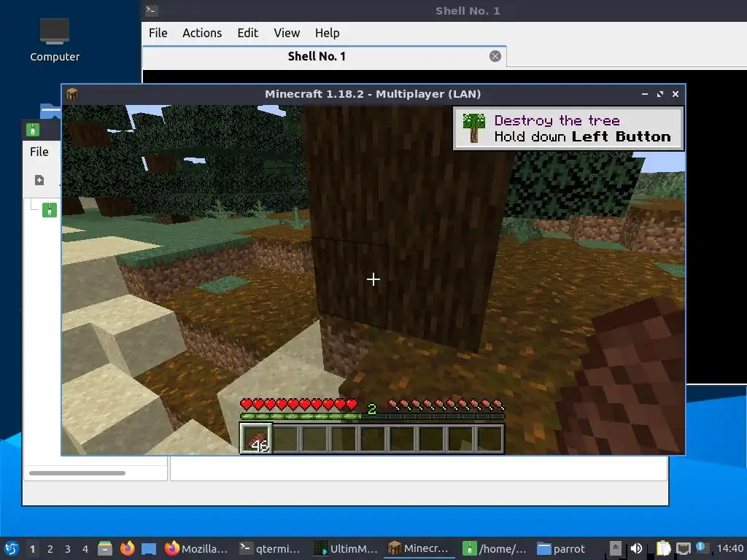Open File menu in archive manager window
The width and height of the screenshot is (747, 560).
(x=39, y=152)
